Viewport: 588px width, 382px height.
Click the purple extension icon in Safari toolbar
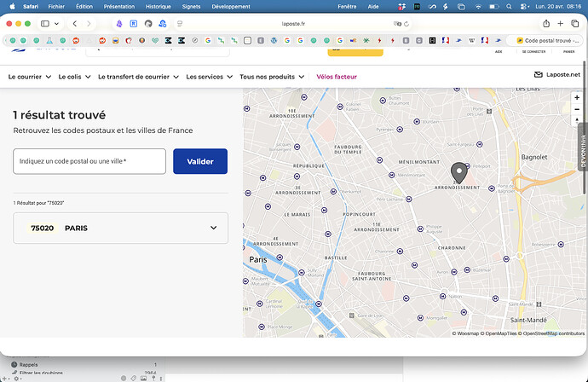click(119, 24)
